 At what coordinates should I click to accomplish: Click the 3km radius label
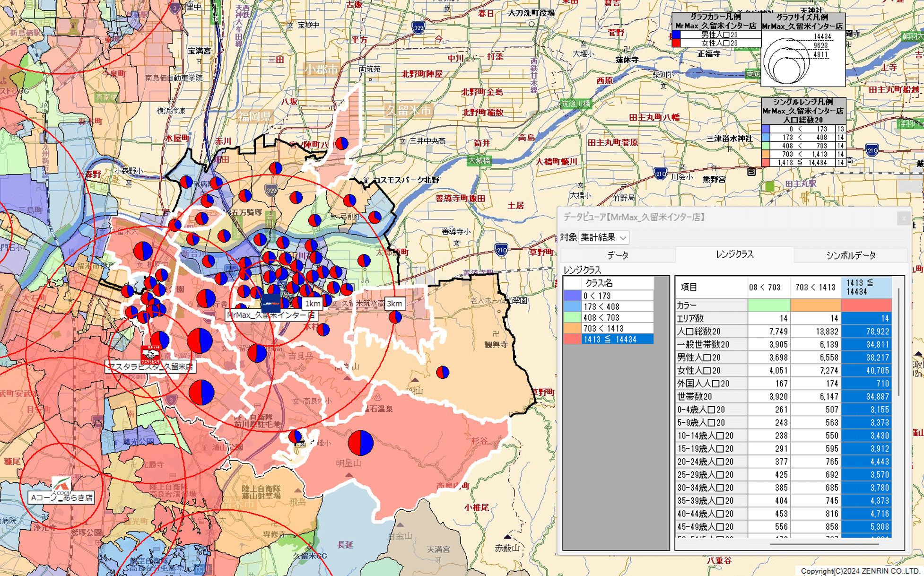pyautogui.click(x=394, y=304)
